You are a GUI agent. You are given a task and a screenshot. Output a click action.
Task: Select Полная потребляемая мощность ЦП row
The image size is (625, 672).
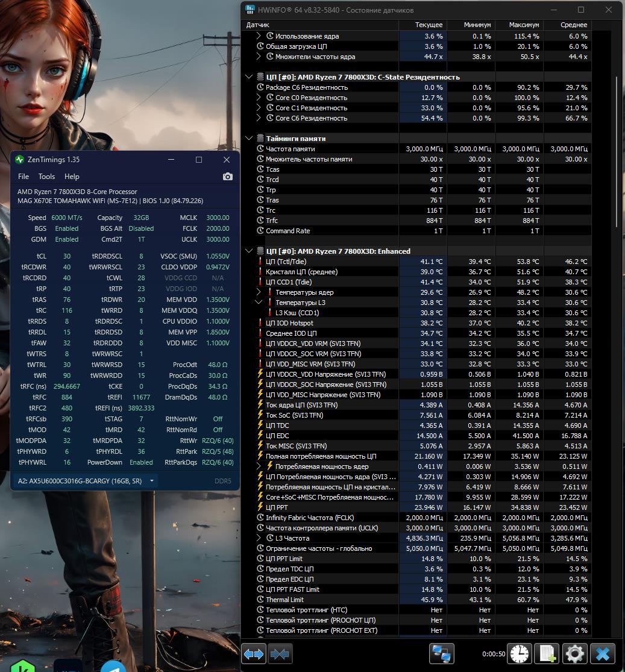416,456
